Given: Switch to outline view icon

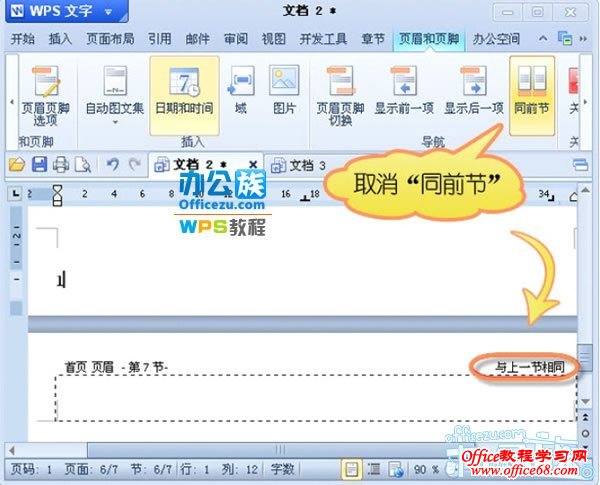Looking at the screenshot, I should point(374,469).
